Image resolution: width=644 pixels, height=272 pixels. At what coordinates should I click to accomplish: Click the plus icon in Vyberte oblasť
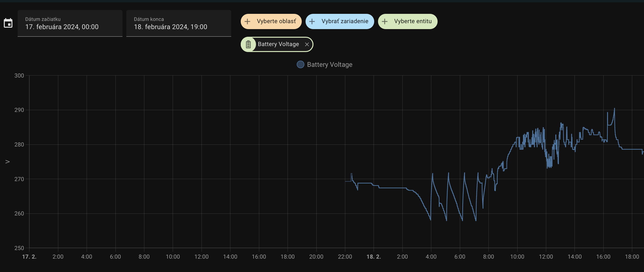(247, 21)
